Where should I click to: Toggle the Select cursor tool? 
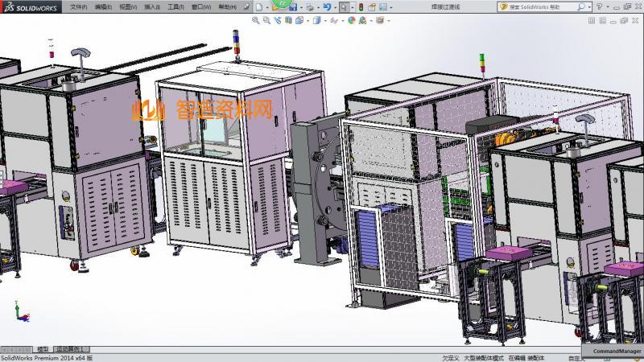coord(344,6)
